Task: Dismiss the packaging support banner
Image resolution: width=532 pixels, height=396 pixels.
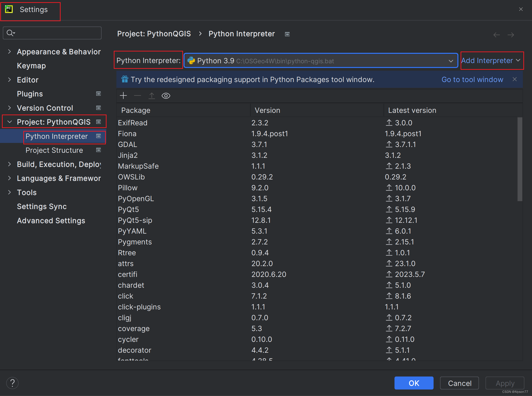Action: tap(514, 79)
